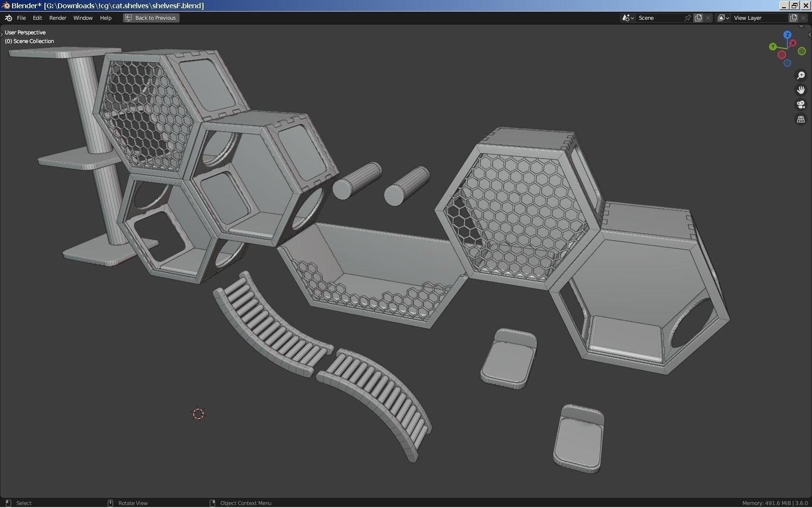This screenshot has height=508, width=812.
Task: Open the Help menu
Action: tap(106, 18)
